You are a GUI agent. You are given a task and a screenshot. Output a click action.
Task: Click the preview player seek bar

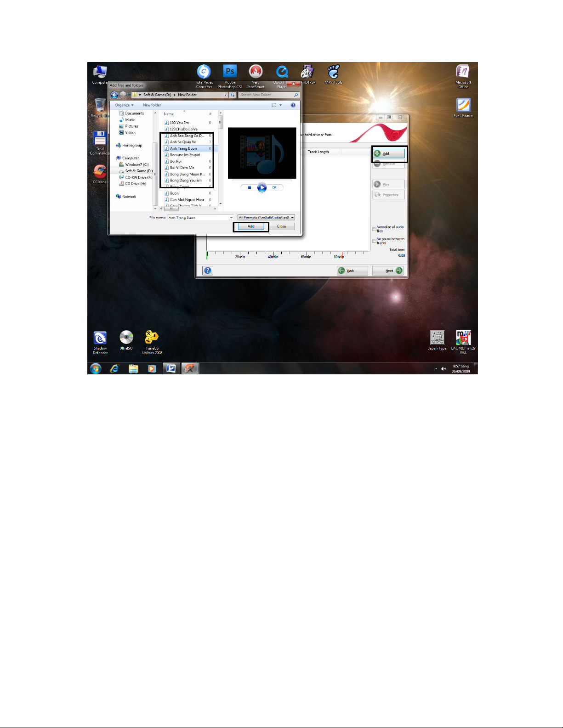click(x=262, y=181)
